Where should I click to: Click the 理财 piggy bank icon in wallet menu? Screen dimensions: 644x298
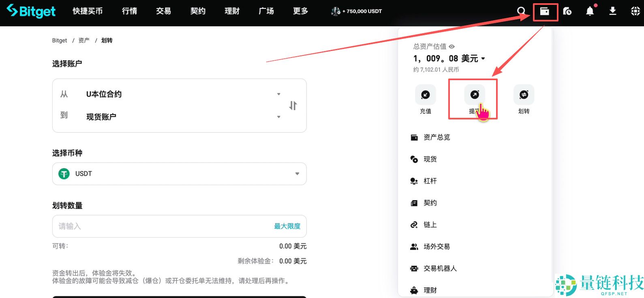coord(414,290)
